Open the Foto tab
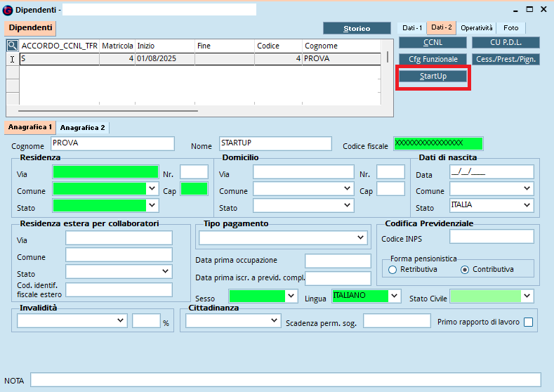 pyautogui.click(x=511, y=27)
